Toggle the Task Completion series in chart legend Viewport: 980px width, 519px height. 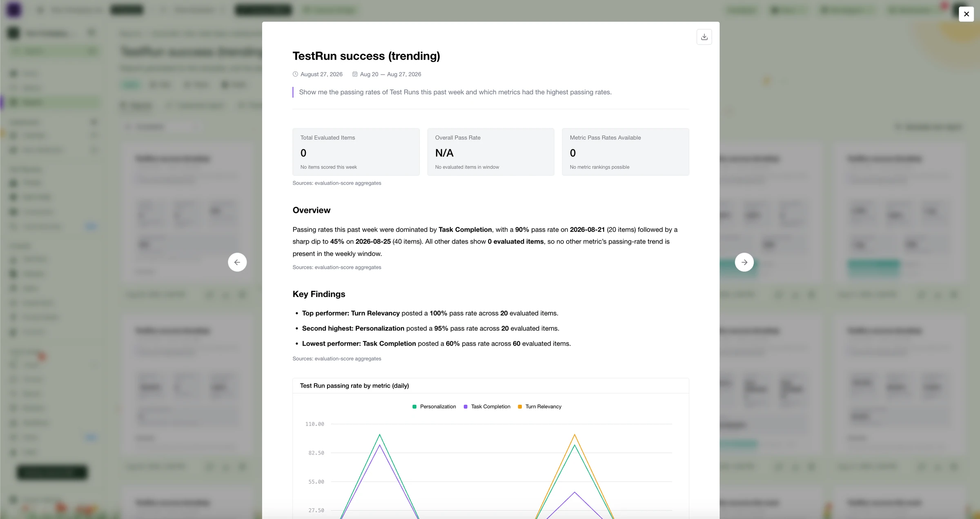(487, 407)
